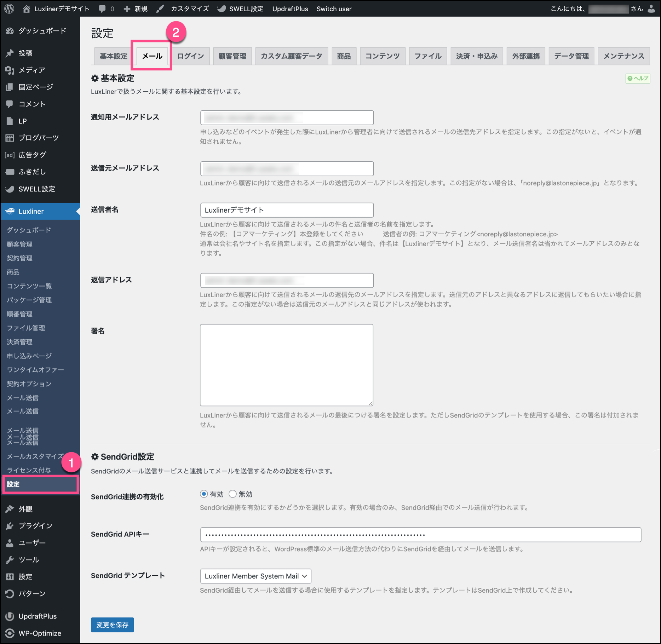Click the plus icon for 新規
This screenshot has height=644, width=661.
coord(127,9)
